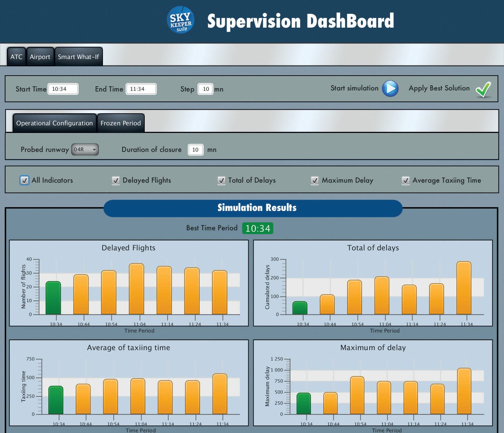This screenshot has width=504, height=433.
Task: Click the SkyKeeper Suite logo
Action: tap(180, 20)
